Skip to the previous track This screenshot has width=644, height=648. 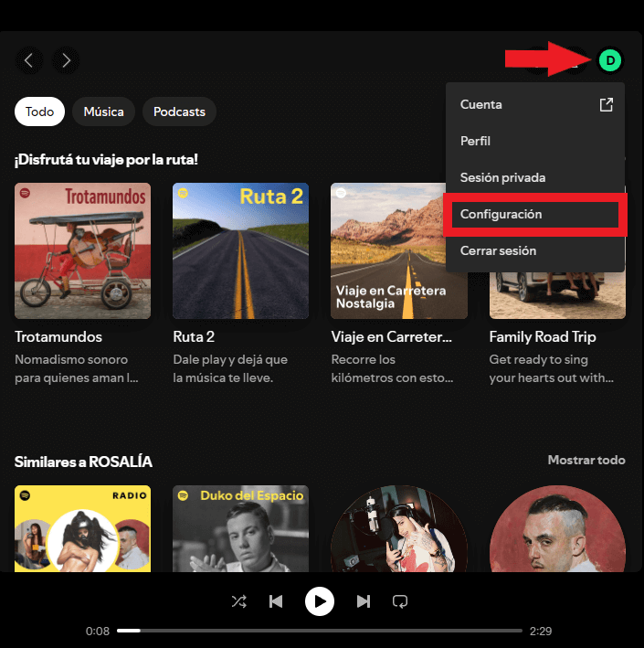click(276, 601)
